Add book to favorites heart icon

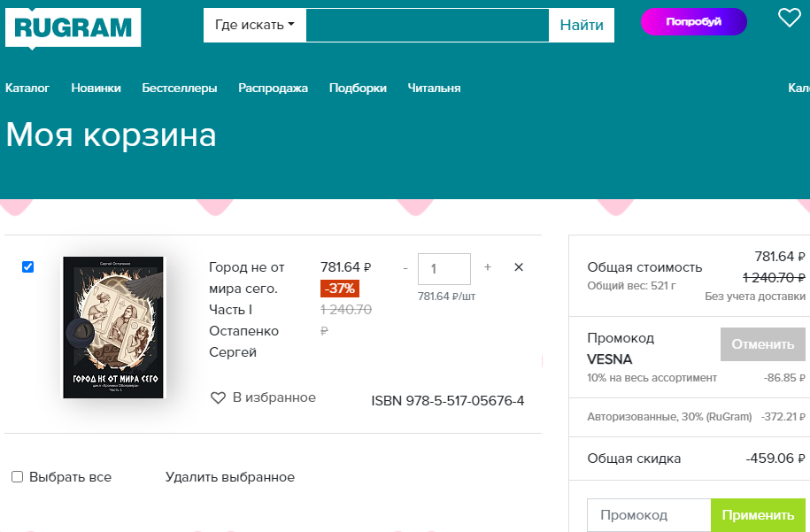(x=218, y=397)
